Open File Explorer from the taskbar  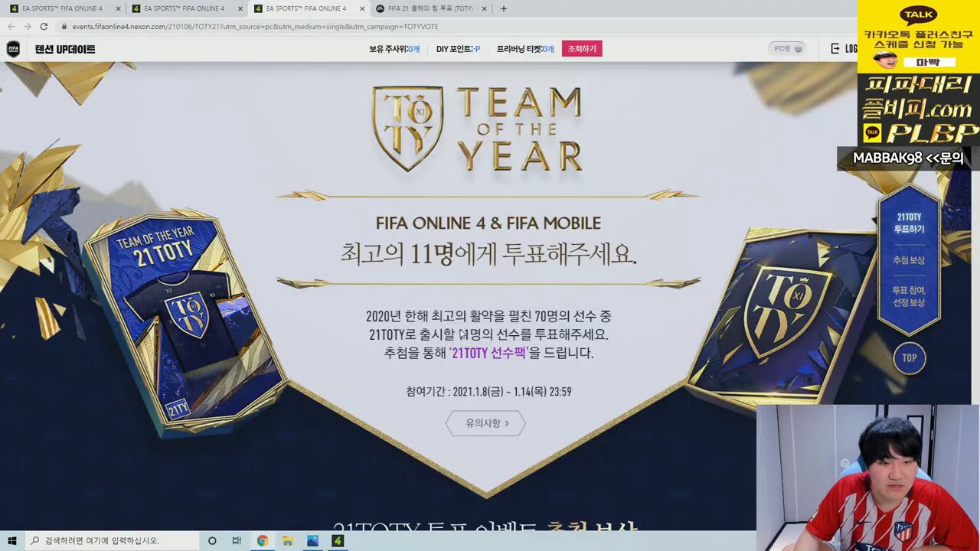click(x=287, y=541)
